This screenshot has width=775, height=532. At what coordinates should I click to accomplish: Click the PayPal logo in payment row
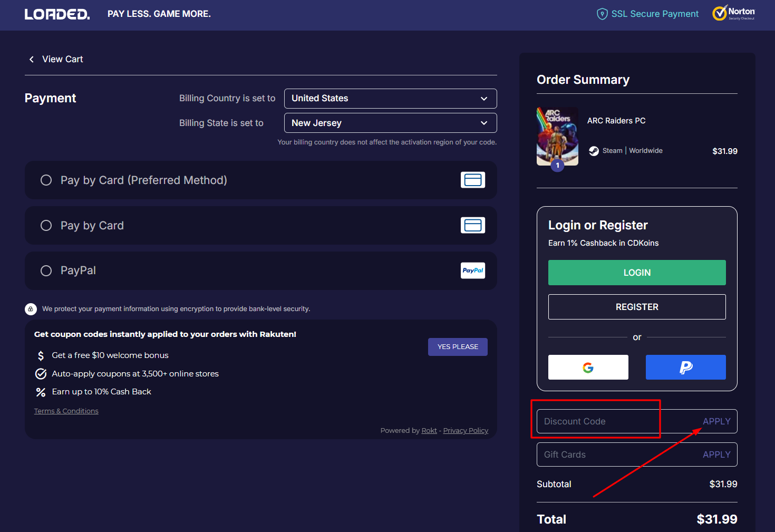coord(473,270)
